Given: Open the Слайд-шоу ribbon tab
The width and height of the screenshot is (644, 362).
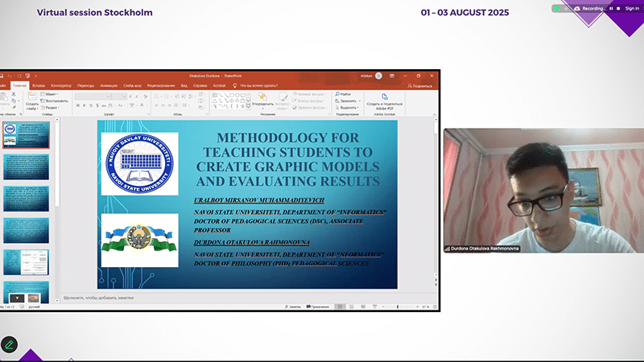Looking at the screenshot, I should point(134,84).
